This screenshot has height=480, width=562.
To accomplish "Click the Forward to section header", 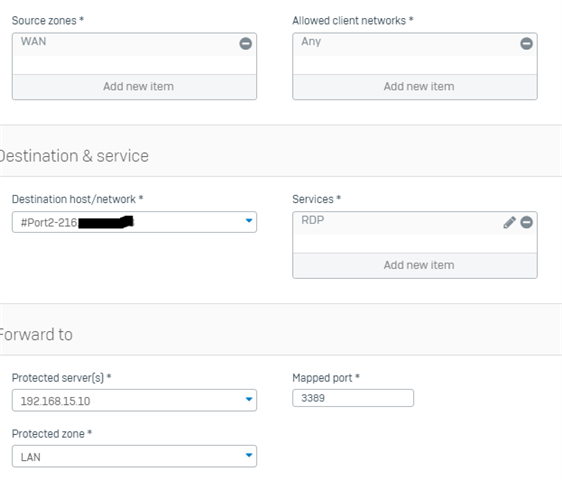I will (x=36, y=334).
